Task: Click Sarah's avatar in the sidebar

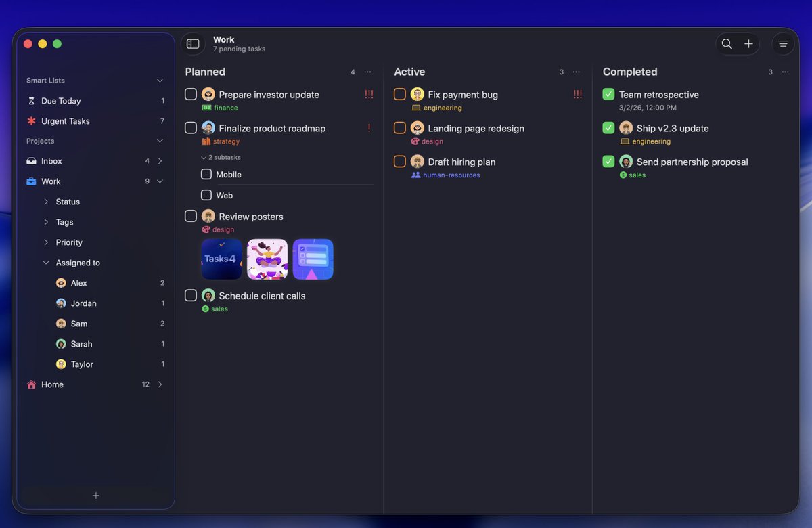Action: coord(61,344)
